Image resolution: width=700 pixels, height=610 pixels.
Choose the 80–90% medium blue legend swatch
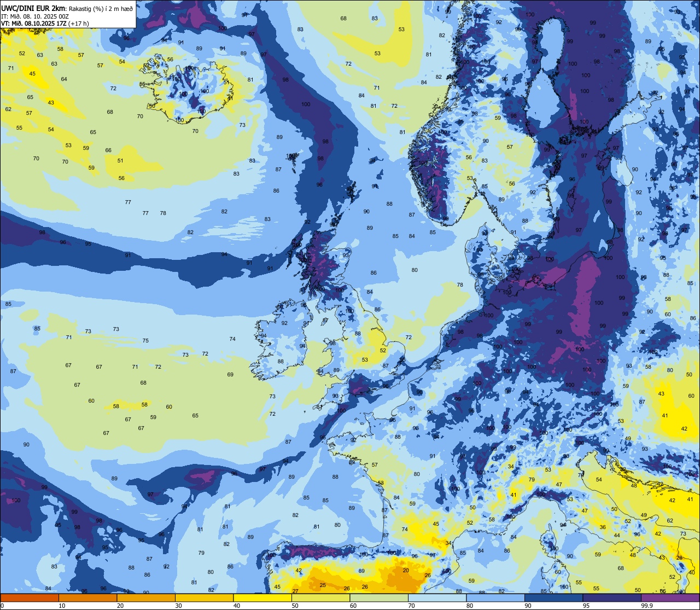(x=495, y=597)
